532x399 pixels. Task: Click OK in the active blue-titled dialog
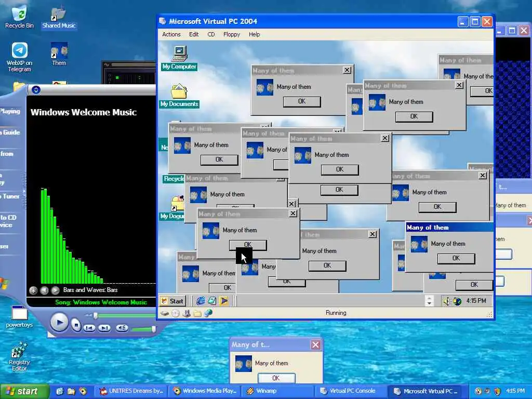click(456, 258)
